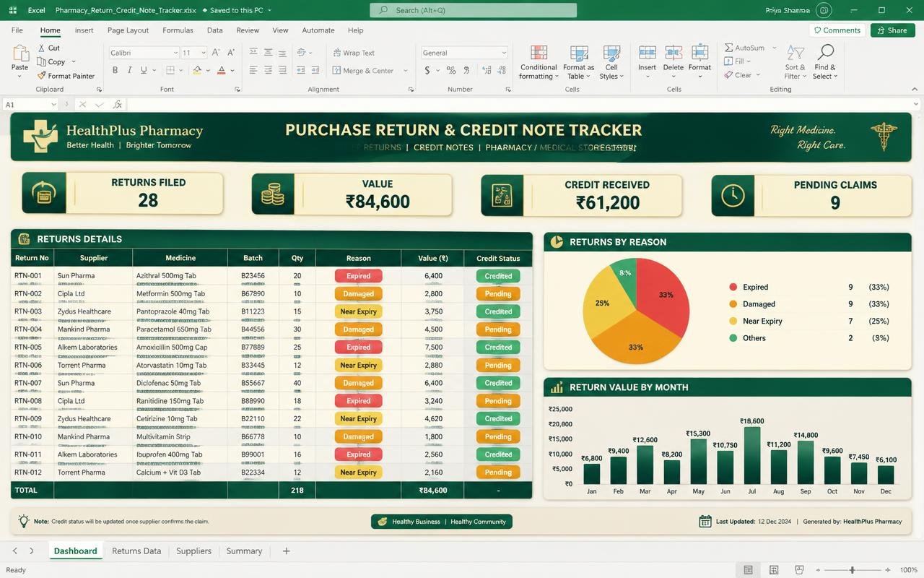Click the Delete cells icon
Image resolution: width=924 pixels, height=578 pixels.
pos(674,53)
